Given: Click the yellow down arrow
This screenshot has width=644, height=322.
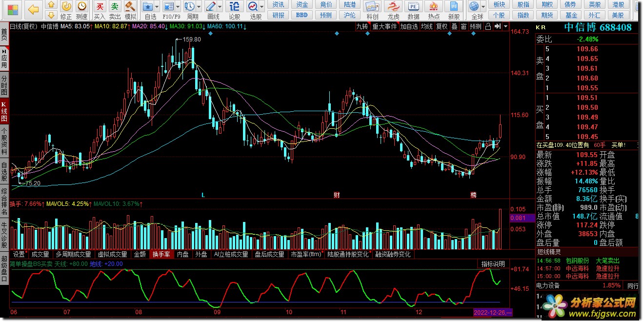Looking at the screenshot, I should [52, 15].
